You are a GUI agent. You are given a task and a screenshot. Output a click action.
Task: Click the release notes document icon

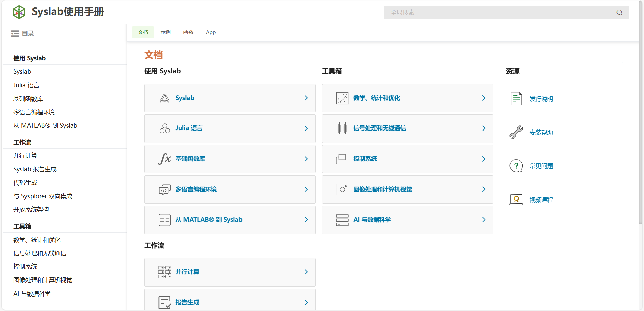[x=516, y=99]
